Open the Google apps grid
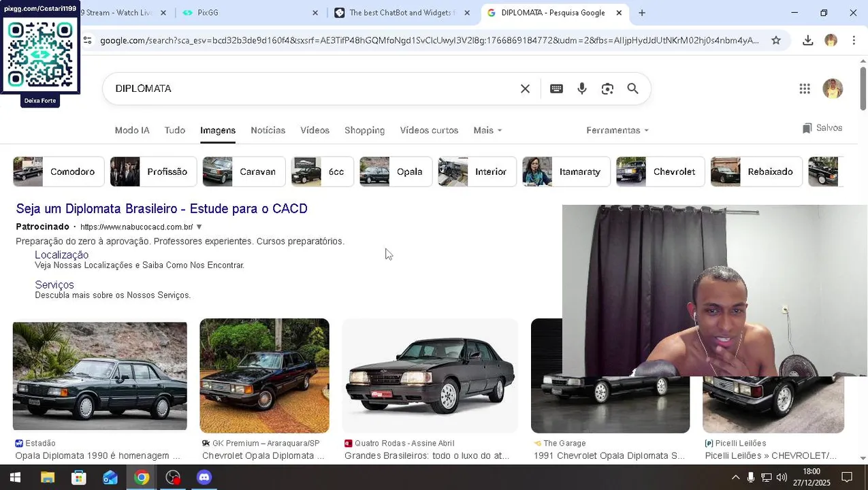Screen dimensions: 868x490 (805, 88)
